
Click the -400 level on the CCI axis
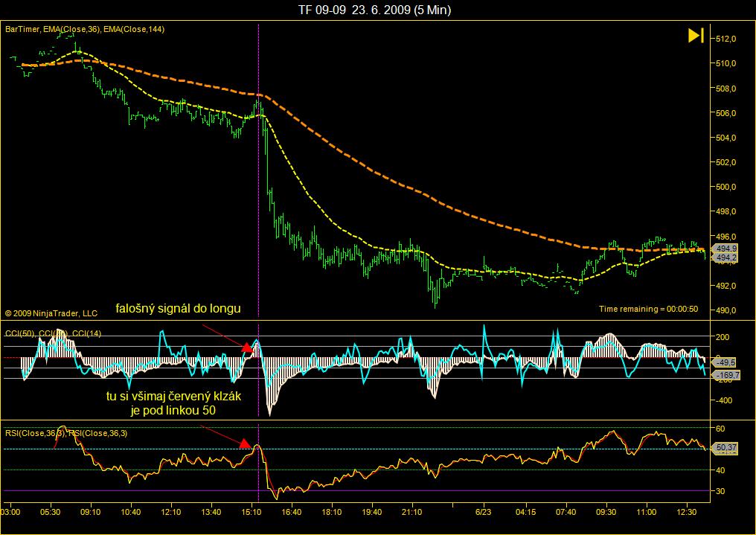tap(723, 400)
